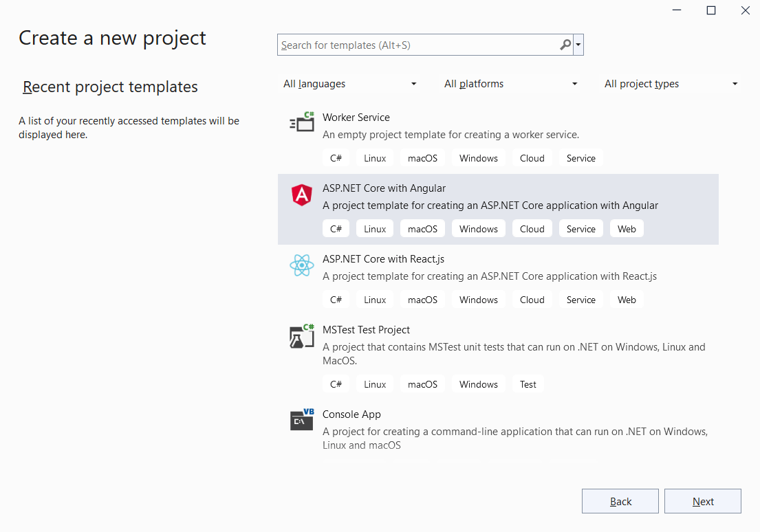The image size is (760, 532).
Task: Select ASP.NET Core with React.js template title
Action: [384, 259]
